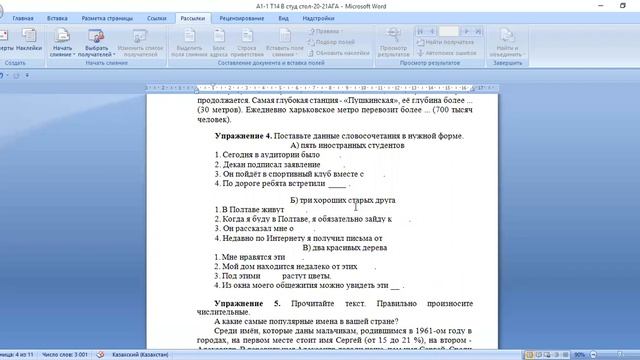The width and height of the screenshot is (640, 360).
Task: Open the Начать слияние dropdown
Action: point(62,42)
